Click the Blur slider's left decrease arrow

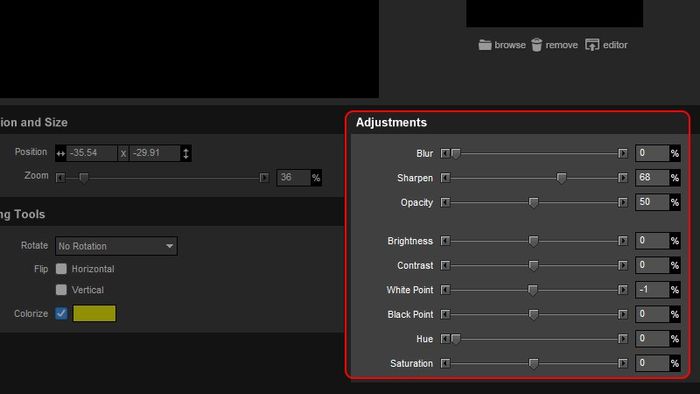(x=445, y=153)
